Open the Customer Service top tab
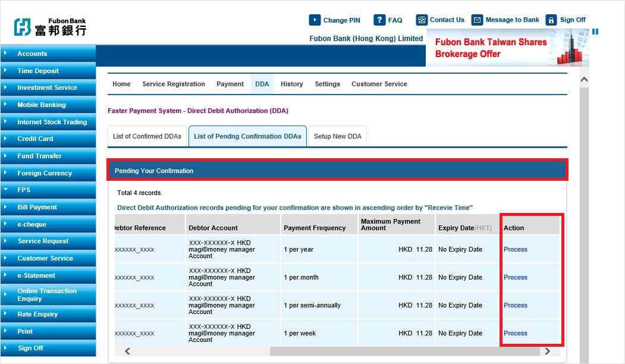Screen dimensions: 625x364 (x=379, y=84)
